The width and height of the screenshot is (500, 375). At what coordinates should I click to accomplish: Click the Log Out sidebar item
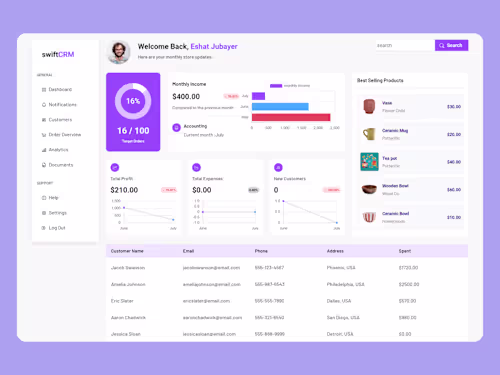[x=53, y=228]
